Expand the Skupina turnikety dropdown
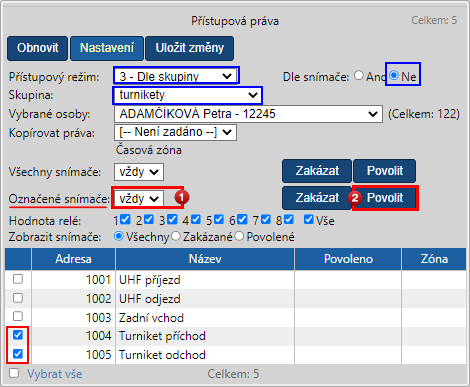470x387 pixels. click(187, 95)
